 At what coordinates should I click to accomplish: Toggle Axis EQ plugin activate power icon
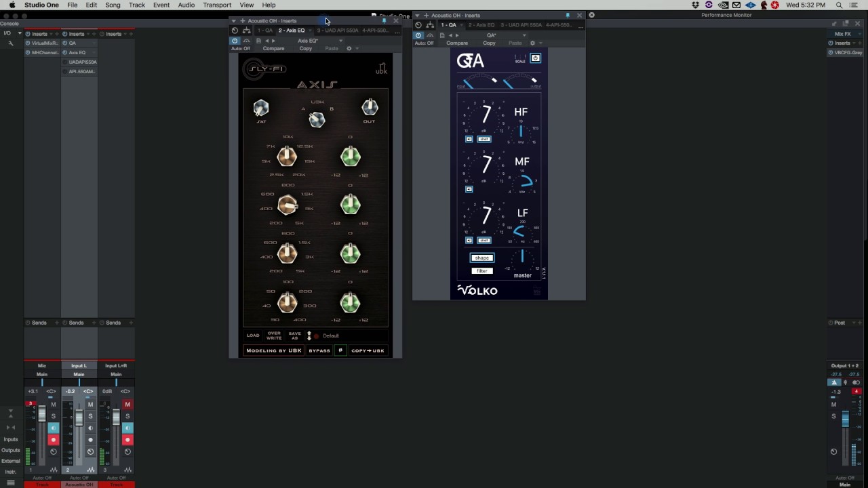click(235, 41)
